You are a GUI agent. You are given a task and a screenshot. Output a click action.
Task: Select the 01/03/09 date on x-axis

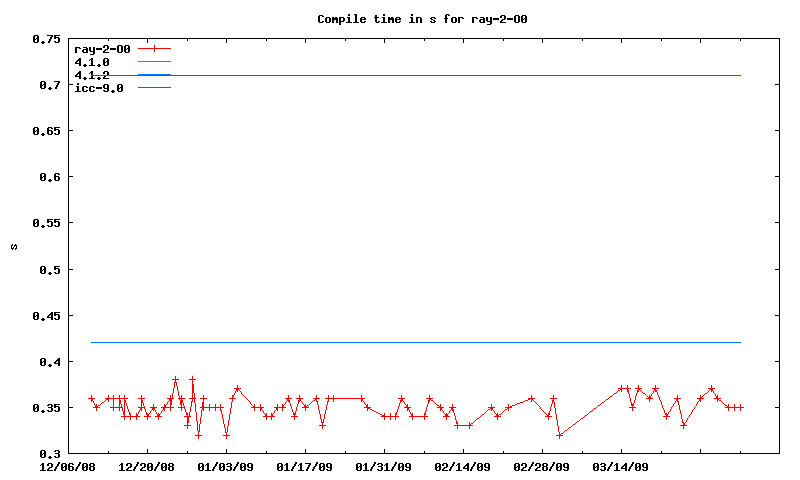click(x=226, y=466)
